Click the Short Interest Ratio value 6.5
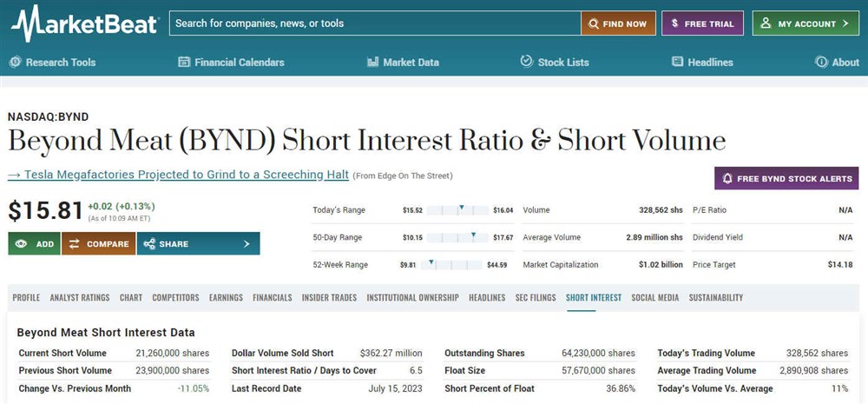The image size is (868, 404). (x=417, y=370)
